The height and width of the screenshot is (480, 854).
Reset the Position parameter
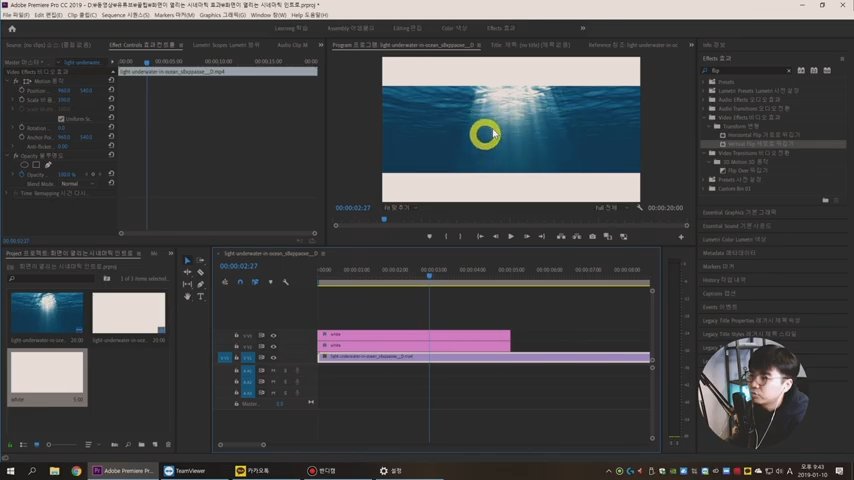[111, 90]
